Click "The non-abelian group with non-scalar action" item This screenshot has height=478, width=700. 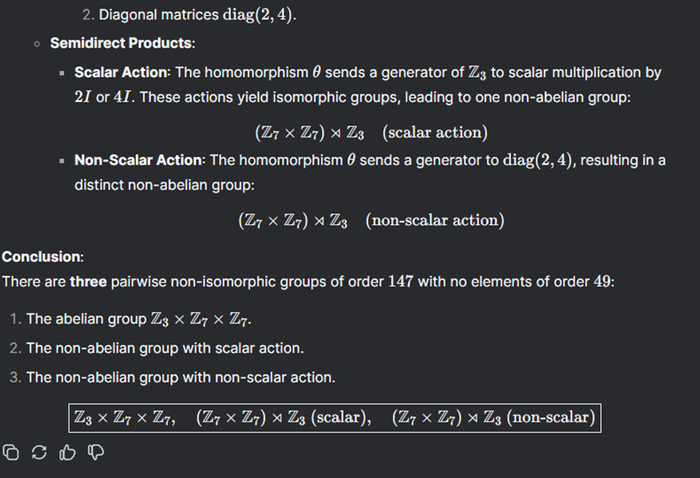(x=181, y=377)
